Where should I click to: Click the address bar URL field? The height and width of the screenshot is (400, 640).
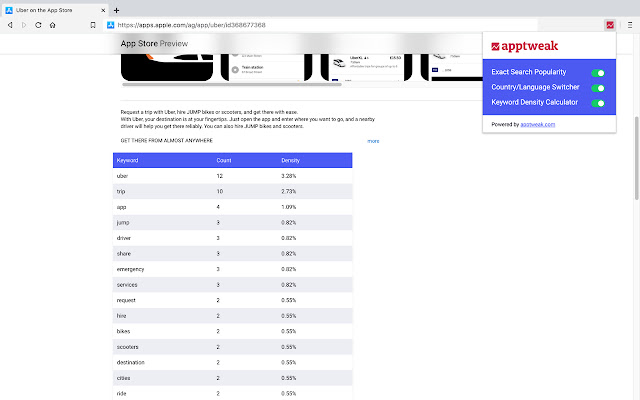point(318,25)
